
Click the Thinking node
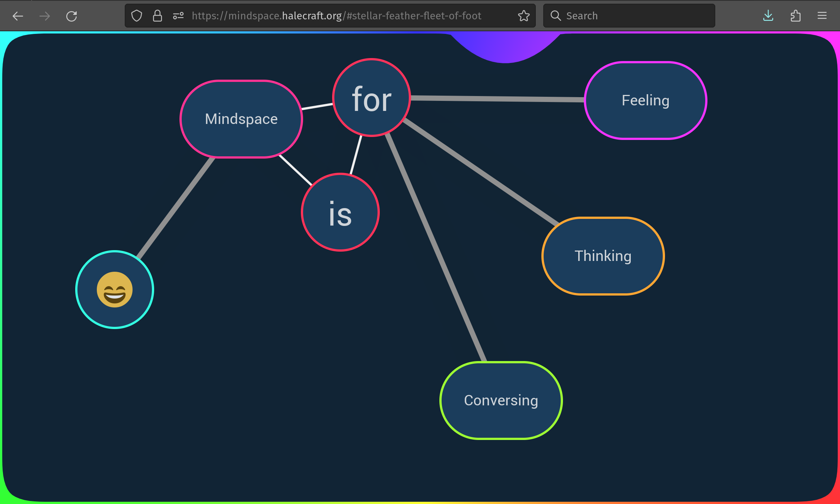coord(603,256)
